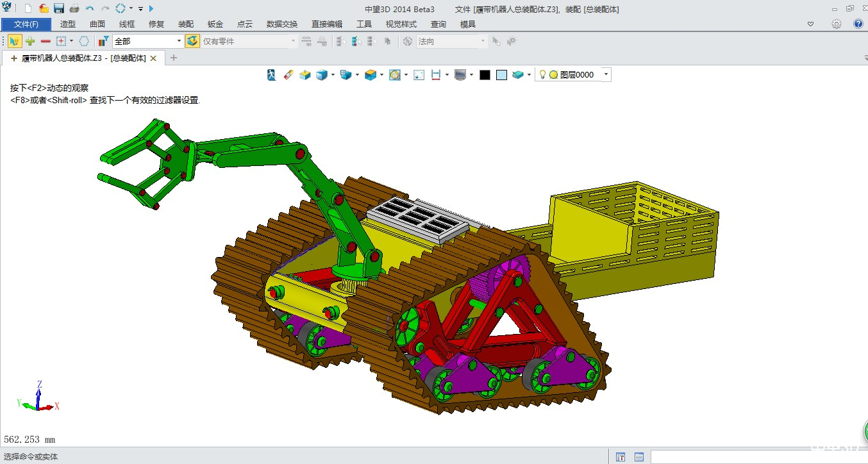The image size is (868, 464).
Task: Click the Help question mark icon
Action: (x=858, y=24)
